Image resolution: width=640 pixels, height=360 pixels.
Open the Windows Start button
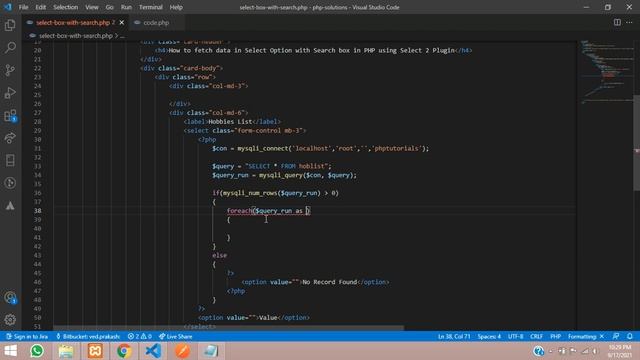coord(11,351)
